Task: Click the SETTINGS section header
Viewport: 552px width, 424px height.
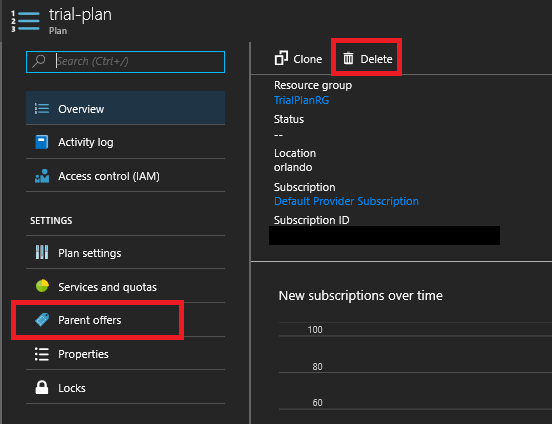Action: [x=51, y=220]
